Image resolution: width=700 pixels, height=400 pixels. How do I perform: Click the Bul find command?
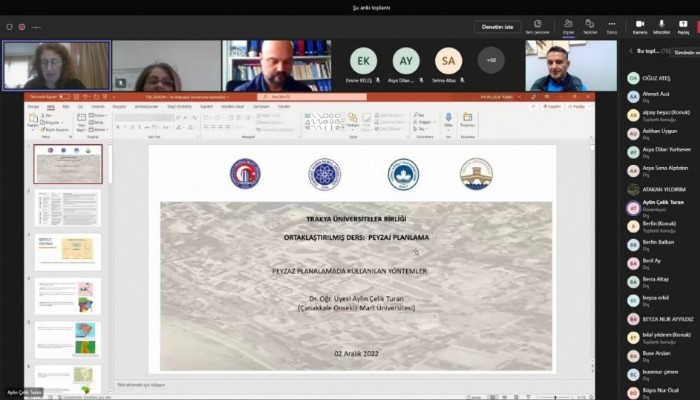pyautogui.click(x=419, y=115)
